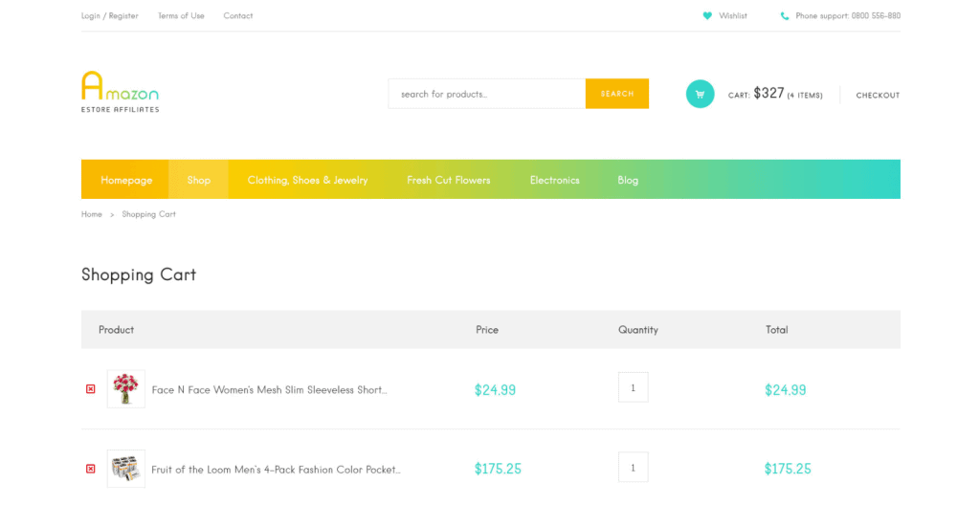Click the $175.25 value in the Price column
980x505 pixels.
pyautogui.click(x=498, y=469)
